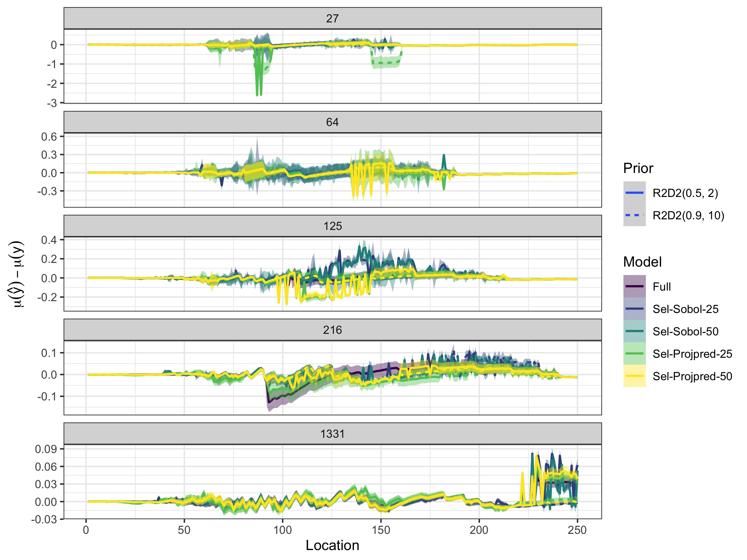Screen dimensions: 747x560
Task: Click the Sel-Sobol-25 legend label
Action: click(x=685, y=309)
